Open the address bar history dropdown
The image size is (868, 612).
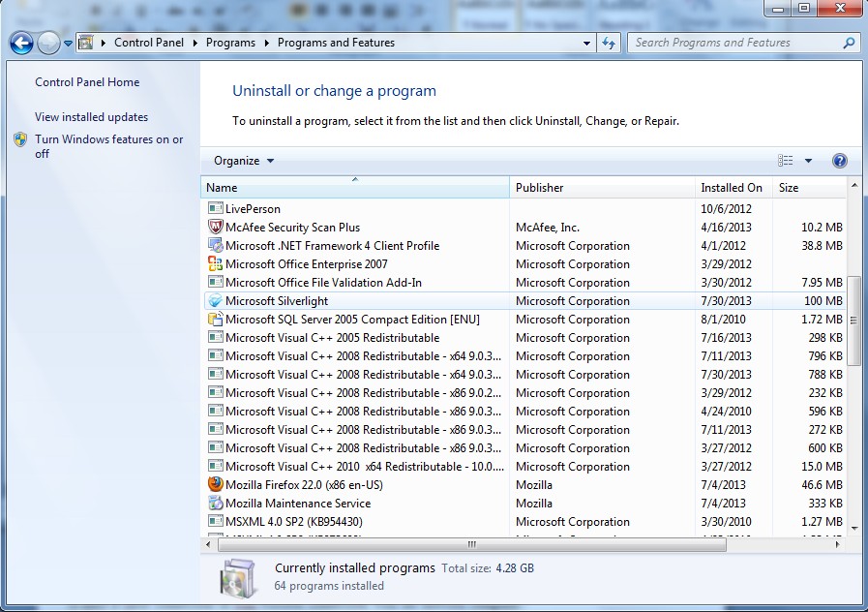click(586, 43)
